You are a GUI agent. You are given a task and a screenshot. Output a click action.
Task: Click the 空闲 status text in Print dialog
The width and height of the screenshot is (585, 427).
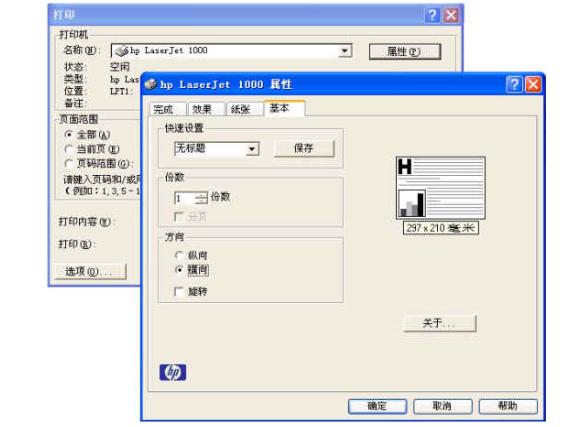point(120,67)
